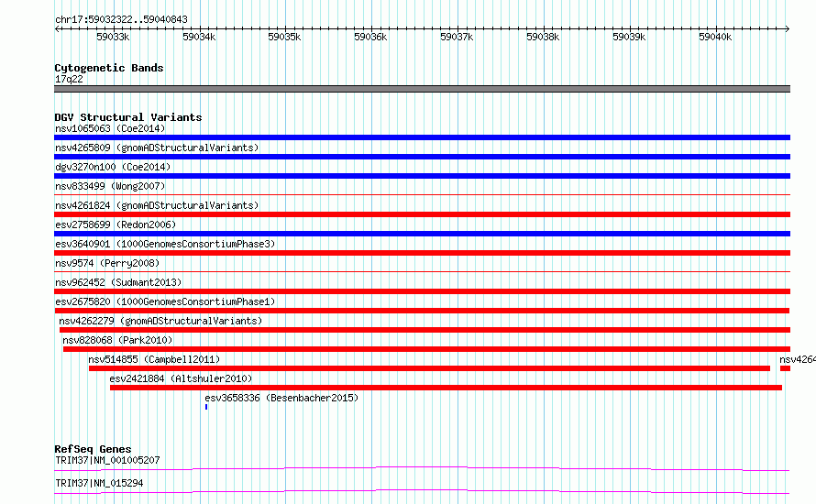816x504 pixels.
Task: Click the 59038k ruler tick label
Action: coord(543,37)
